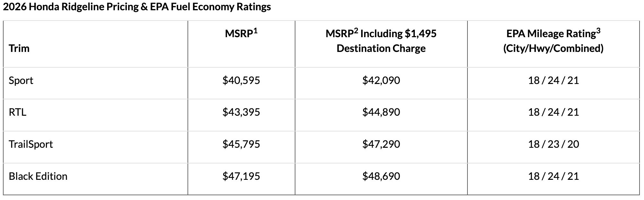Click Black Edition's 18 / 24 / 21 rating
Viewport: 644px width, 200px height.
[x=553, y=176]
